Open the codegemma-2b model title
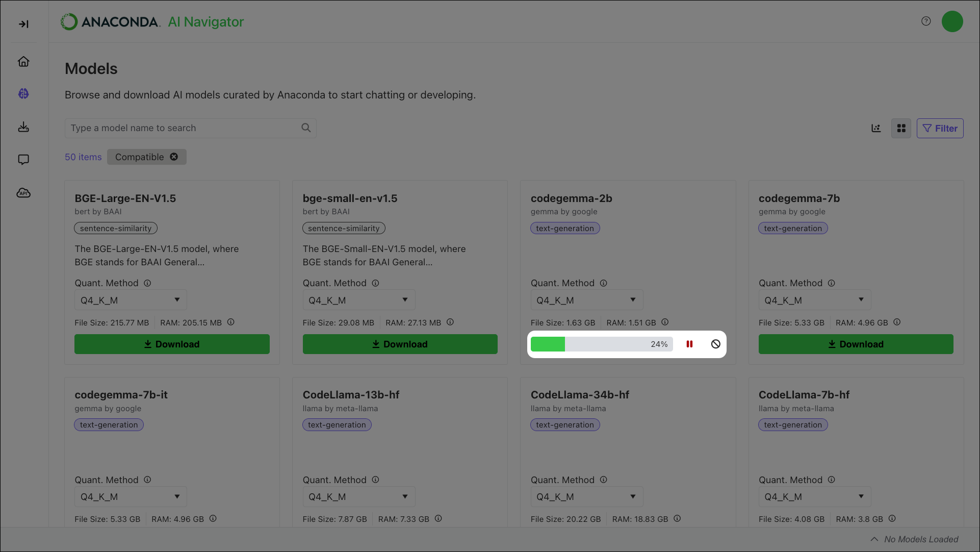The height and width of the screenshot is (552, 980). (572, 198)
